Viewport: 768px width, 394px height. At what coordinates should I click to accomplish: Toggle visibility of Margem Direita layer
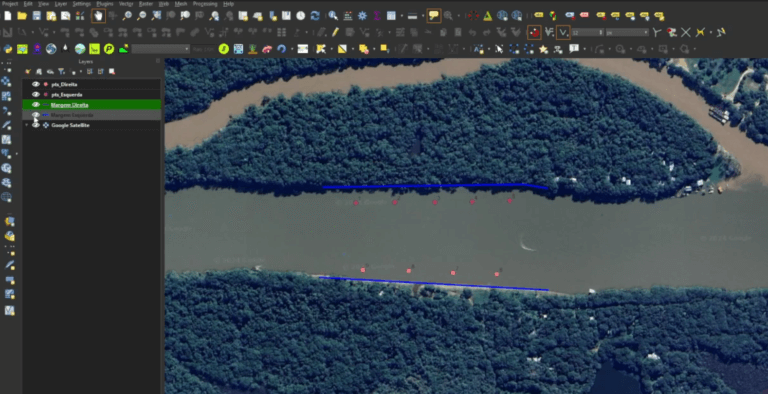[35, 105]
